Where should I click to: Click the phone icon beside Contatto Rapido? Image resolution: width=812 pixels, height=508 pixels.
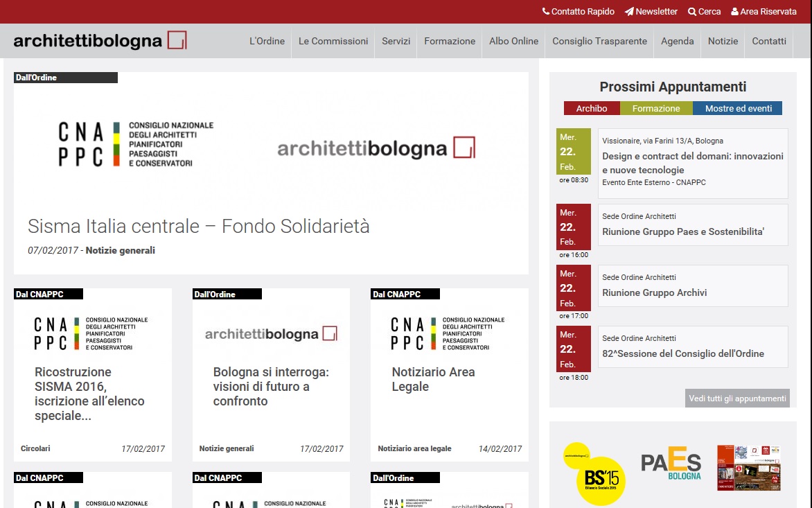545,11
